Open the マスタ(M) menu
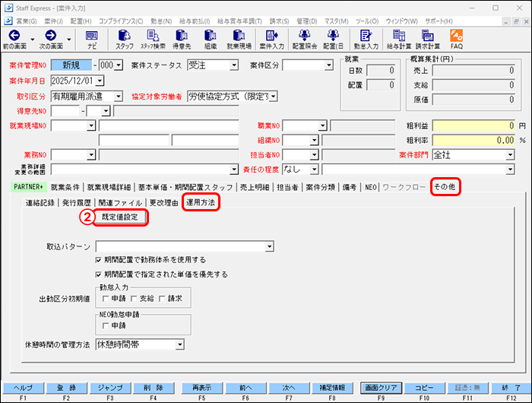The width and height of the screenshot is (532, 403). (x=336, y=21)
